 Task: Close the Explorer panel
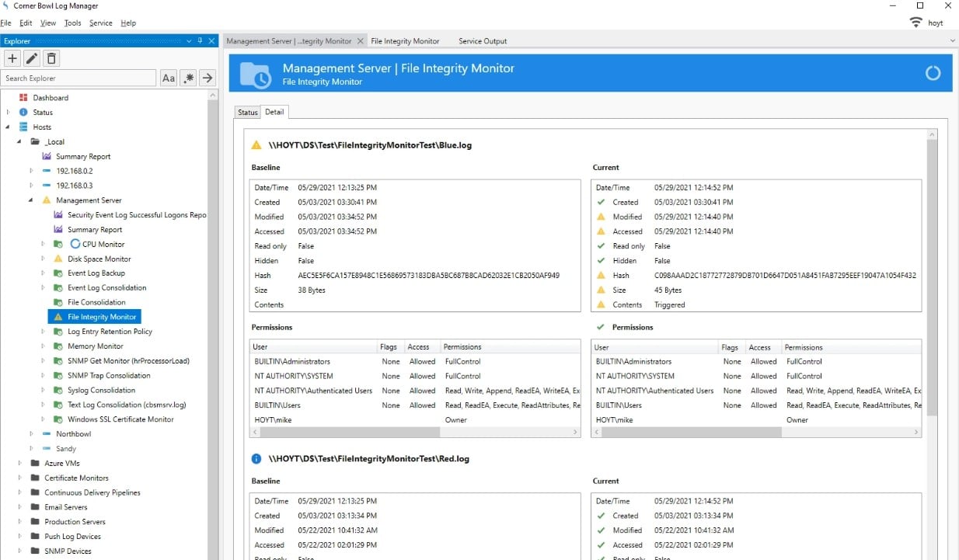pos(211,40)
